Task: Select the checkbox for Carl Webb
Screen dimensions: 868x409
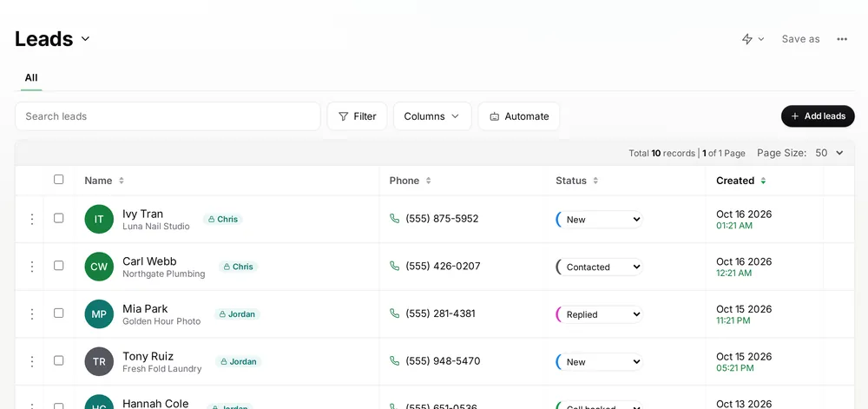Action: (59, 266)
